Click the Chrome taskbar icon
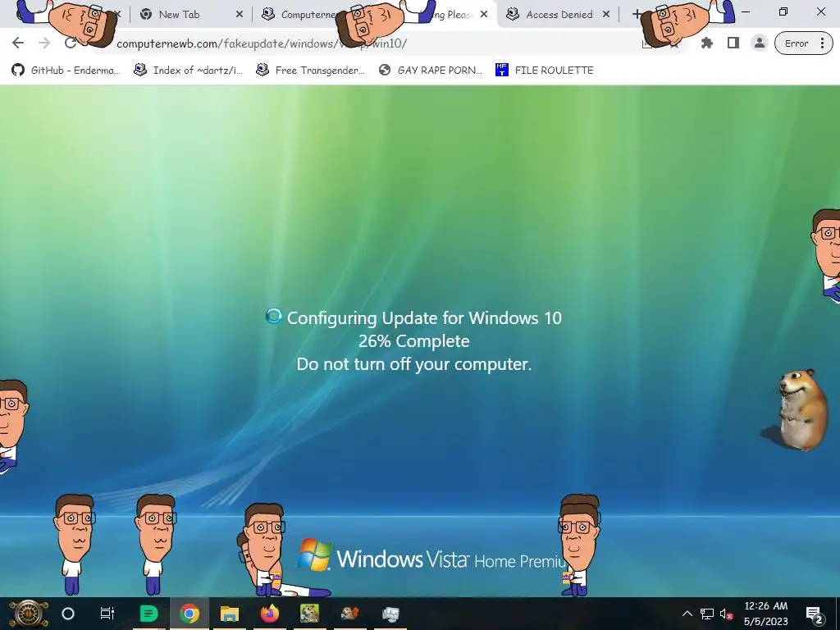Image resolution: width=840 pixels, height=630 pixels. pos(189,614)
